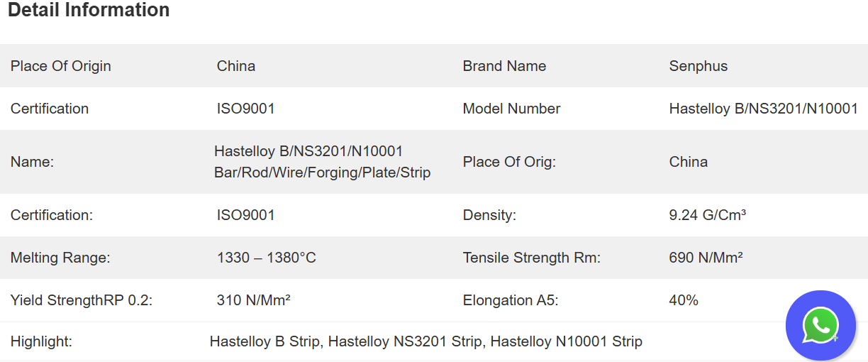This screenshot has width=868, height=362.
Task: Select the 690 N/Mm² tensile strength value
Action: click(706, 258)
